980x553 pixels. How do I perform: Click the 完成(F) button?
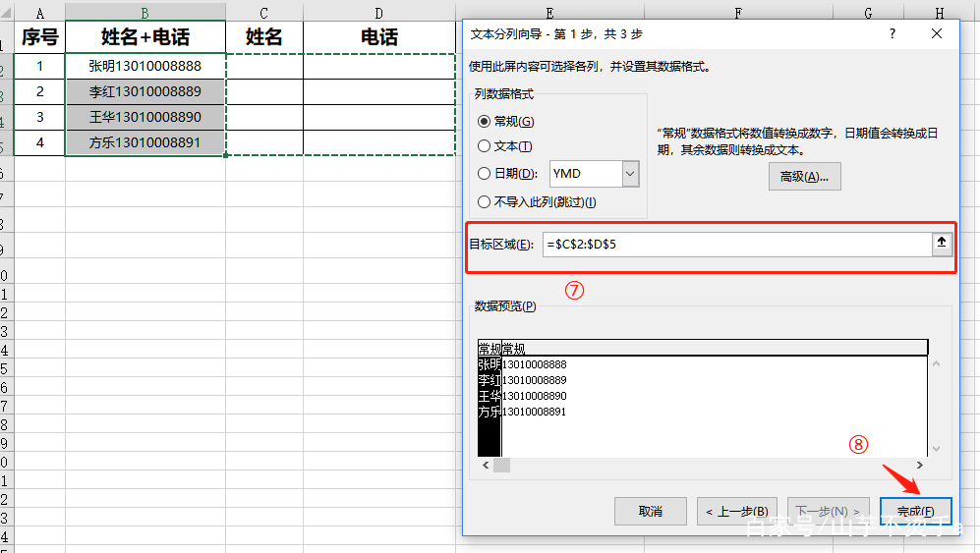916,511
